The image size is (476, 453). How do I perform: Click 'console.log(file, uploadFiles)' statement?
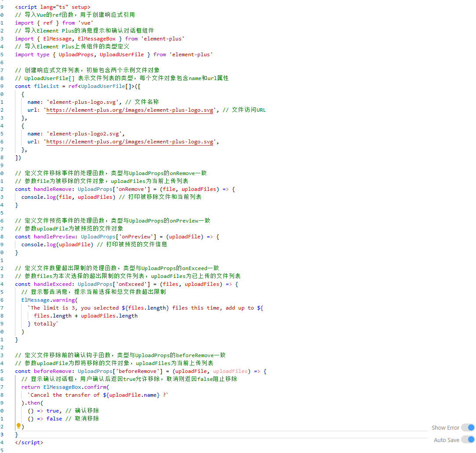point(68,197)
